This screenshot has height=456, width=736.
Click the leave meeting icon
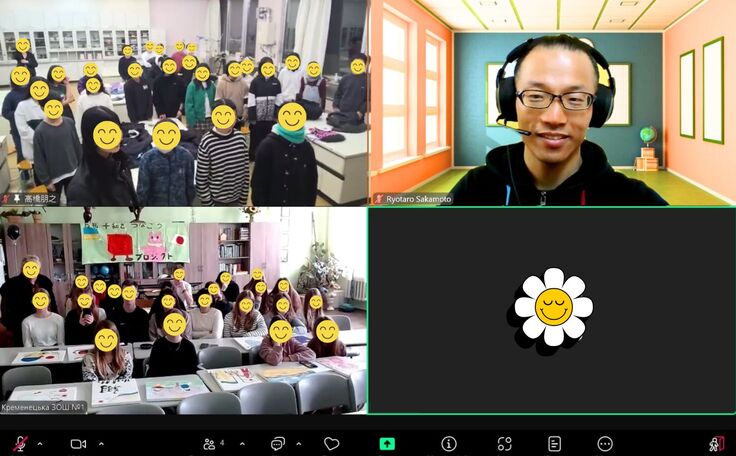tap(716, 443)
